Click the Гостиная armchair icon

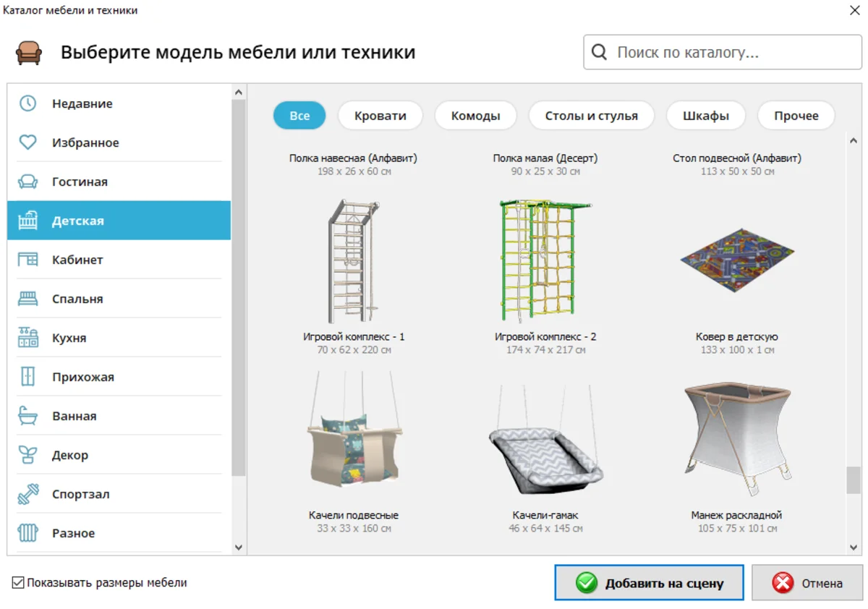point(27,182)
